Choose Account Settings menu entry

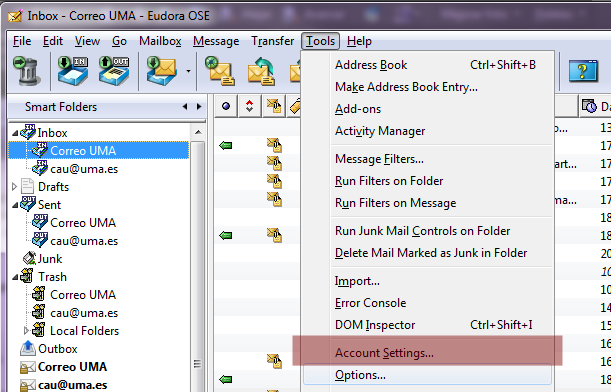pos(427,353)
